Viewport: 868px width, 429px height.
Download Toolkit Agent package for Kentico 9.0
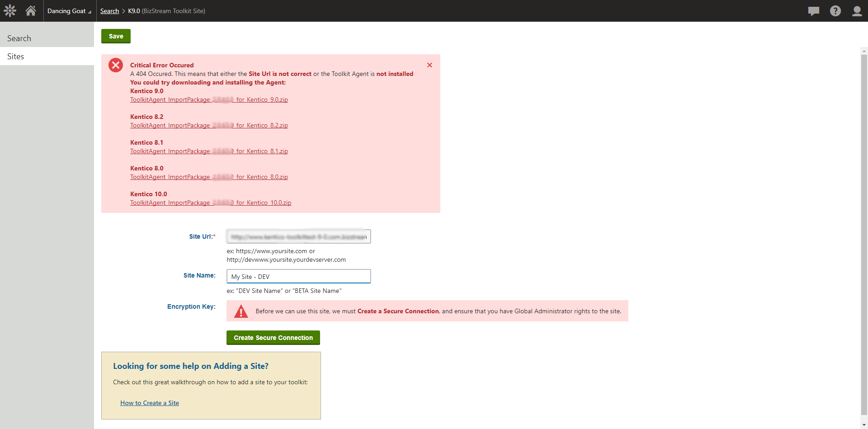tap(209, 99)
